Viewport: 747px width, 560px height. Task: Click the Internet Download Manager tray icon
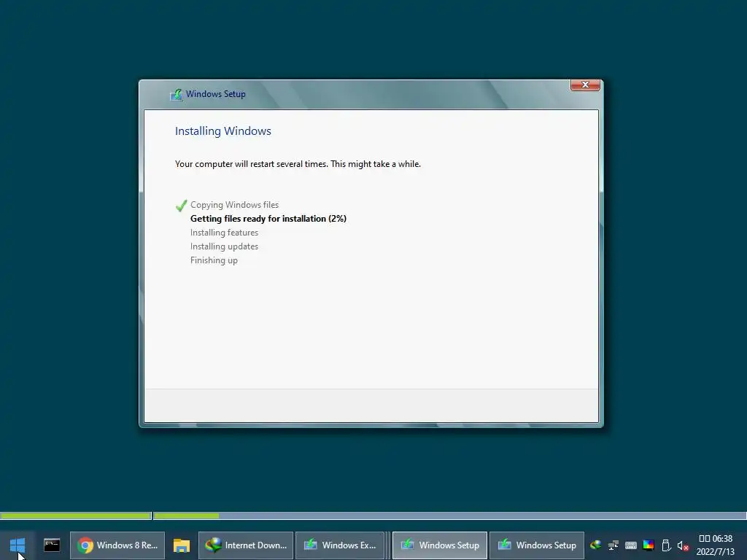pyautogui.click(x=595, y=545)
